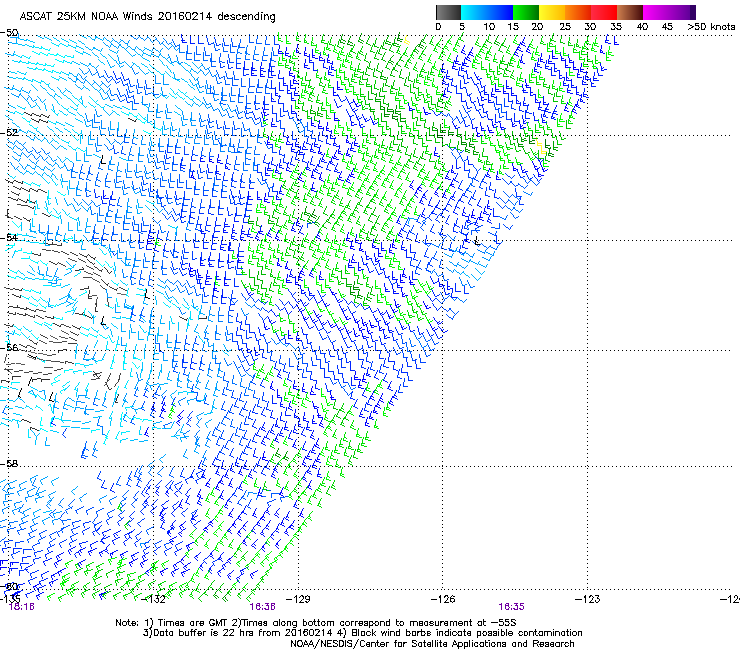Click the '-58' latitude label

pyautogui.click(x=9, y=464)
